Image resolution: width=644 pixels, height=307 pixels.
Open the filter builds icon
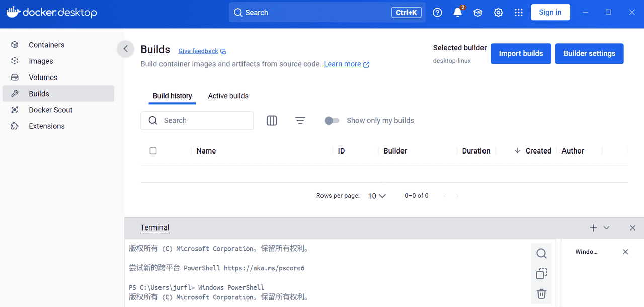coord(300,121)
